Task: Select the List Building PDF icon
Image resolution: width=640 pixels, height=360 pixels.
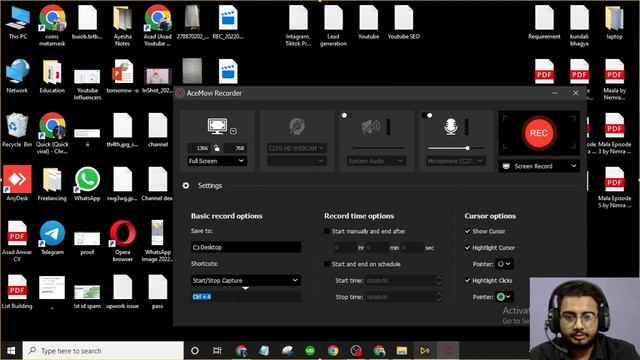Action: (17, 291)
